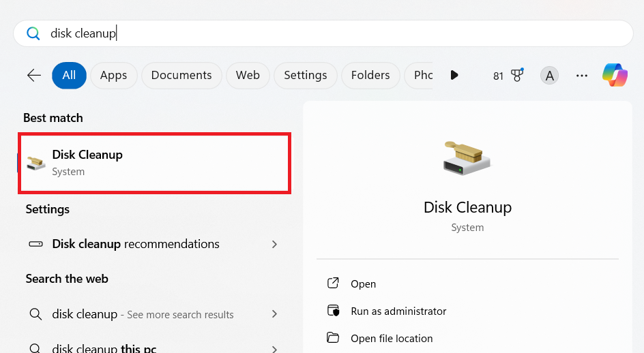This screenshot has width=644, height=353.
Task: Expand chevron for 'disk cleanup this pc'
Action: point(274,349)
